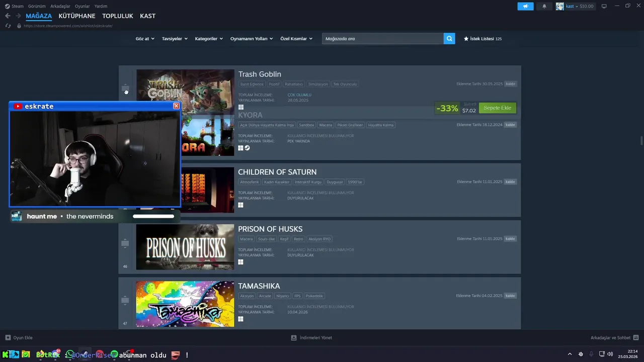Viewport: 644px width, 362px height.
Task: Click the Kadın Karakter tag
Action: [277, 182]
